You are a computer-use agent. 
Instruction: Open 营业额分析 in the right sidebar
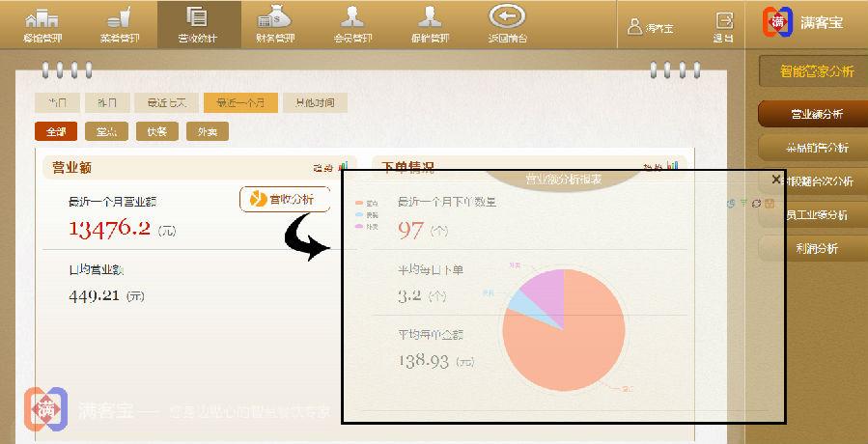click(x=816, y=114)
